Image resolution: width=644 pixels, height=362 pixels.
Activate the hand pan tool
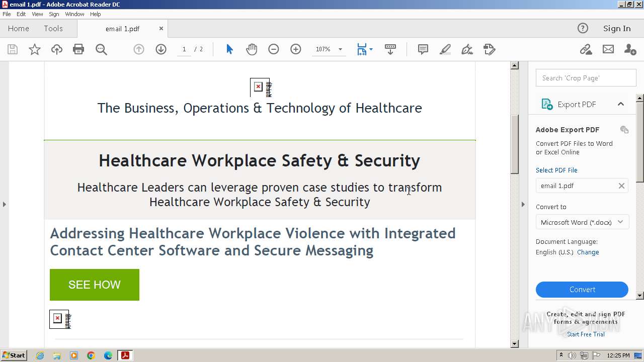pyautogui.click(x=252, y=49)
